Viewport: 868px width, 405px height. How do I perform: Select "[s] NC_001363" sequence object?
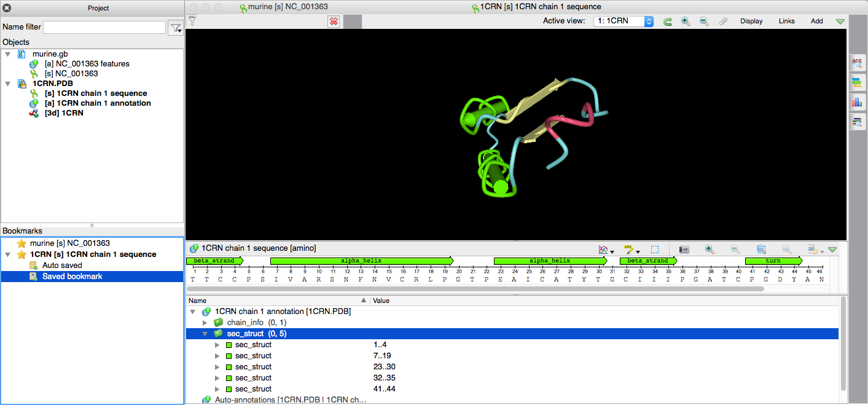click(71, 74)
